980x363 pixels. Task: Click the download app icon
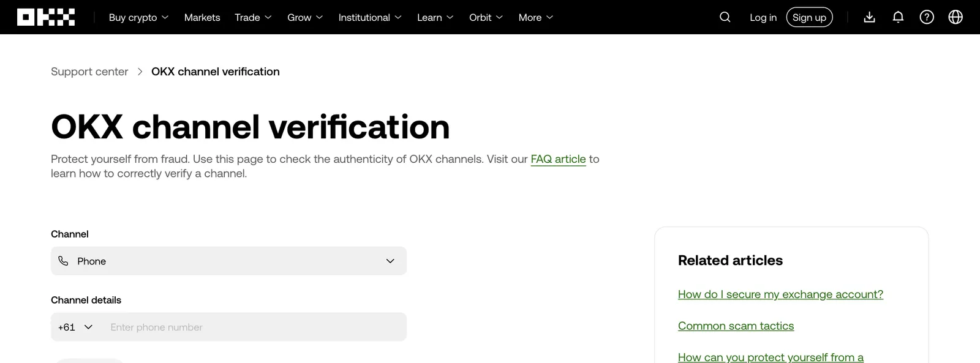[869, 17]
